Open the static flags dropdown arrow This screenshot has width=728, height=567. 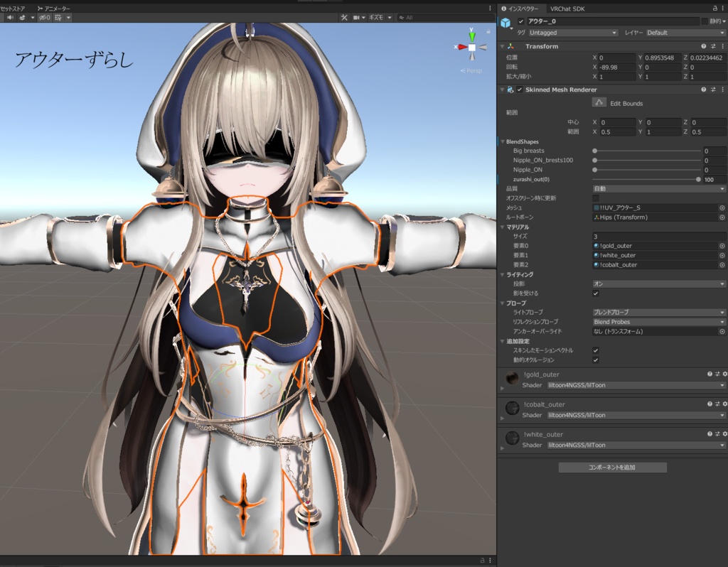[724, 21]
